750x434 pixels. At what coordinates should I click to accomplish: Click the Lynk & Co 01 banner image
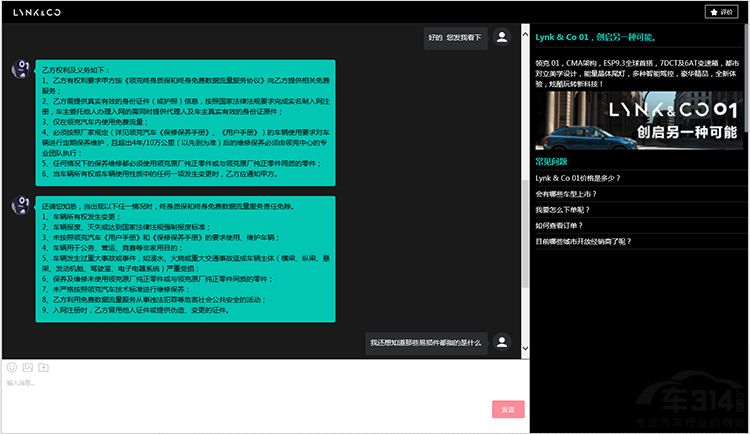(x=639, y=120)
